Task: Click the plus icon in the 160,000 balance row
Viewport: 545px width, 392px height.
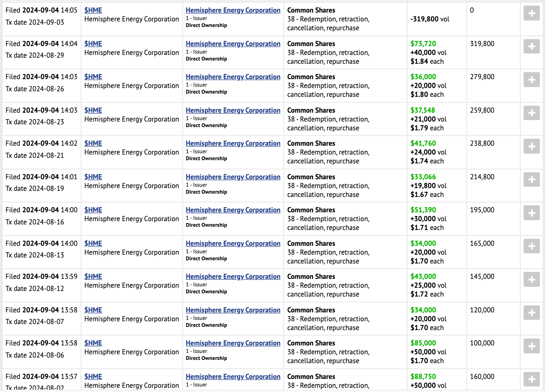Action: [531, 379]
